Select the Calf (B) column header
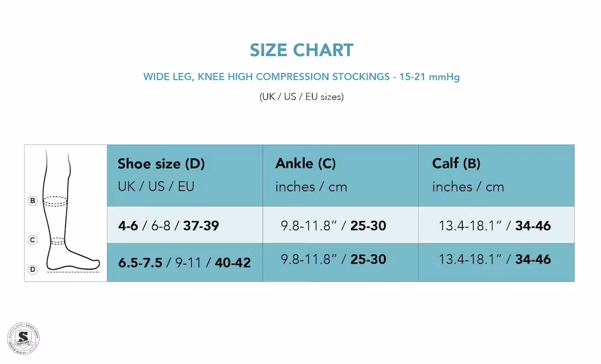The width and height of the screenshot is (601, 364). pyautogui.click(x=456, y=163)
